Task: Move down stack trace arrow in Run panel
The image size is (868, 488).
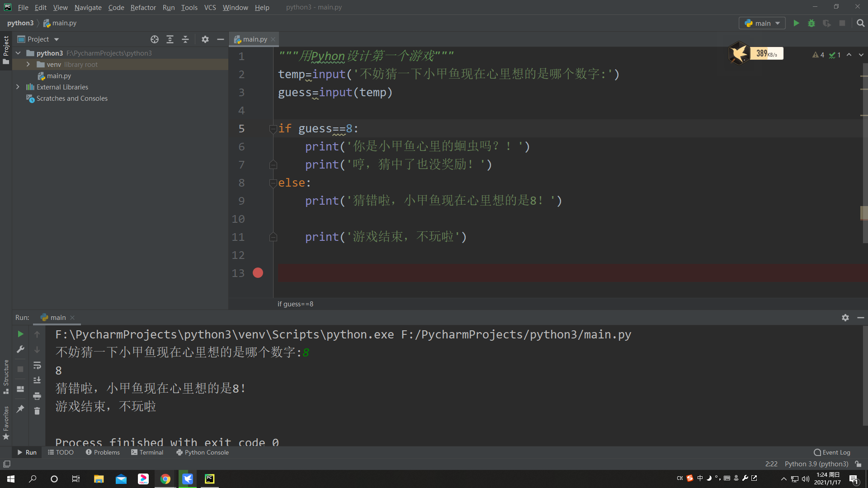Action: pos(37,350)
